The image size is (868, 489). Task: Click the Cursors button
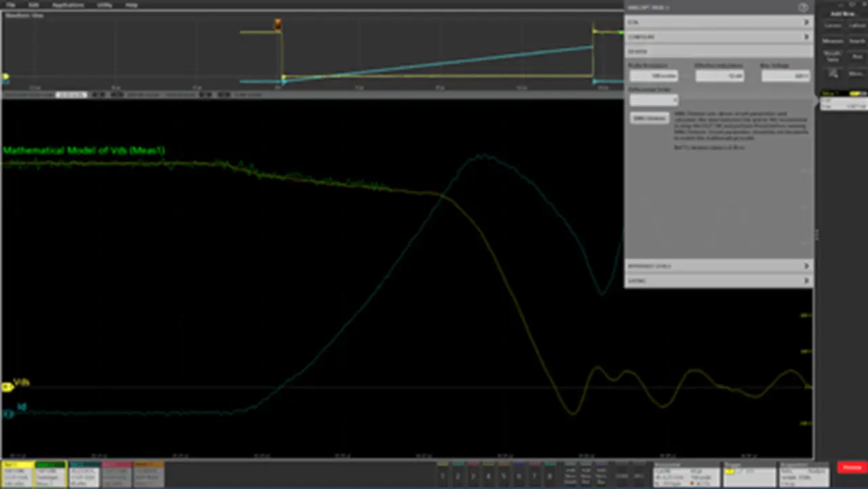point(833,26)
